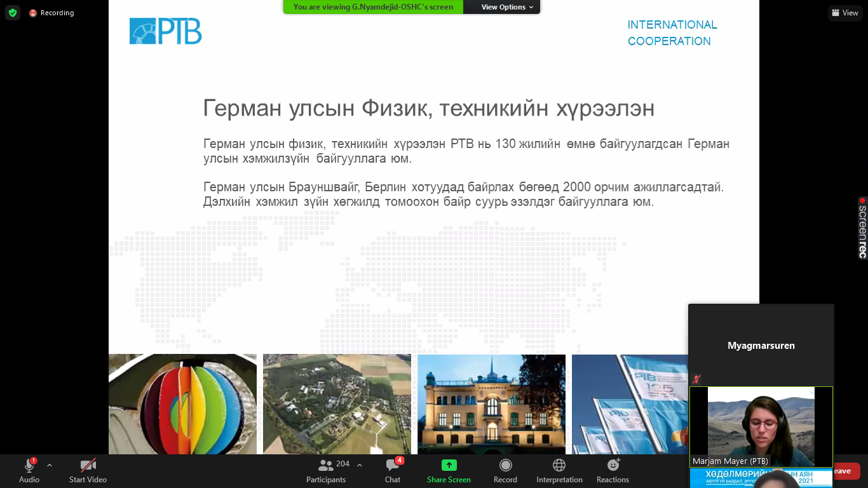Open the Reactions emoji menu

[x=613, y=470]
